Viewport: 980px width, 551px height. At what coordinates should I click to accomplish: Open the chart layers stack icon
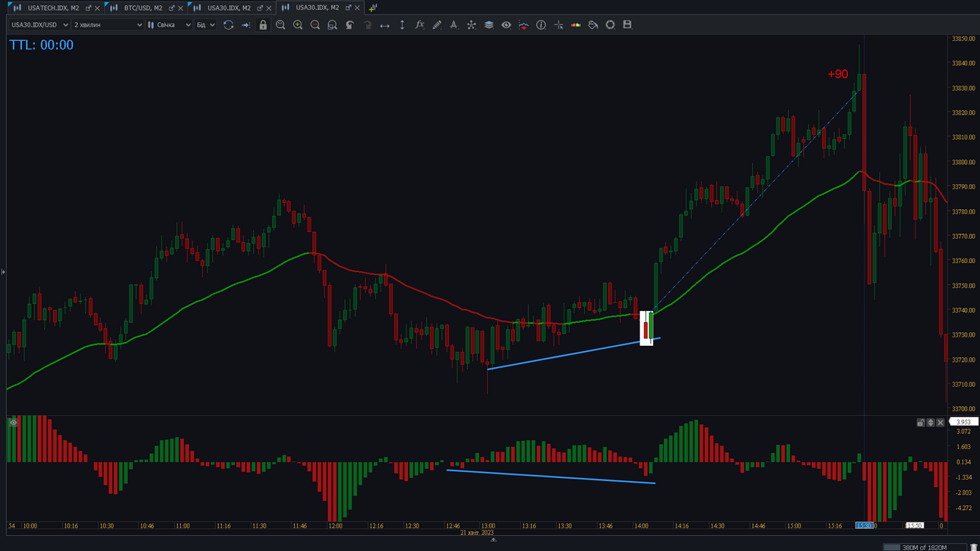click(488, 25)
